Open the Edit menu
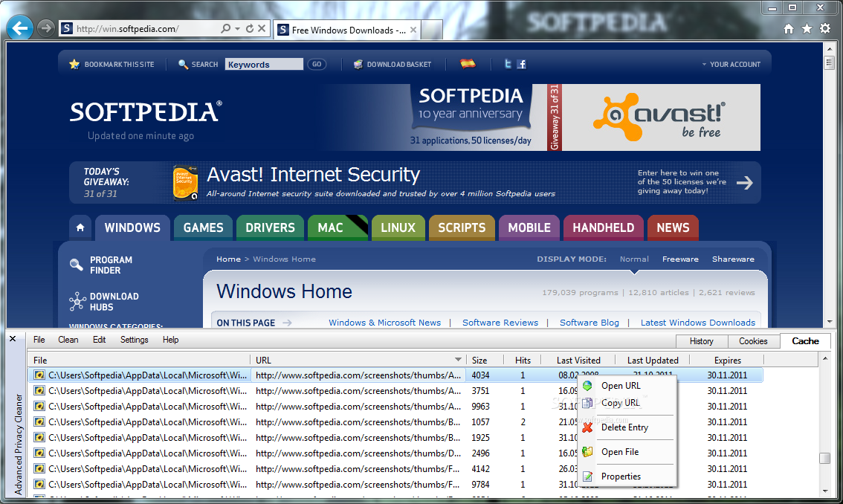This screenshot has width=843, height=504. click(100, 340)
